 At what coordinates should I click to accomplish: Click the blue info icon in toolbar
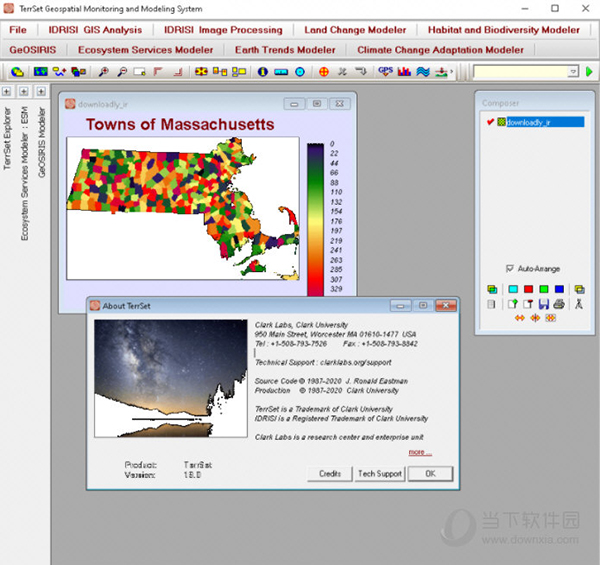[x=263, y=72]
